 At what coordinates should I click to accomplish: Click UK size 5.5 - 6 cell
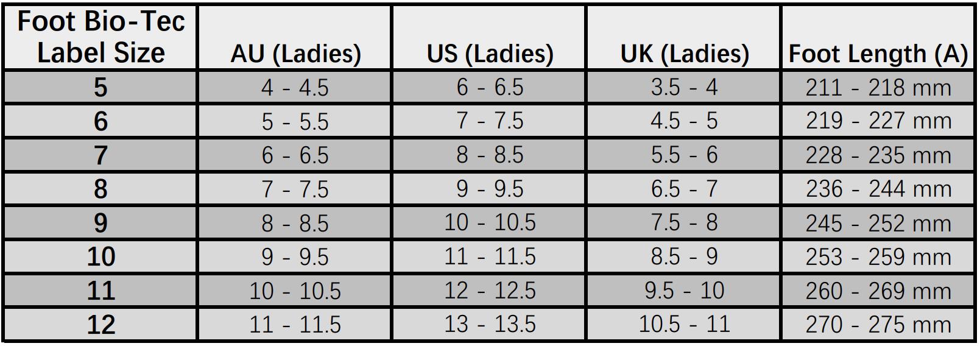coord(684,155)
